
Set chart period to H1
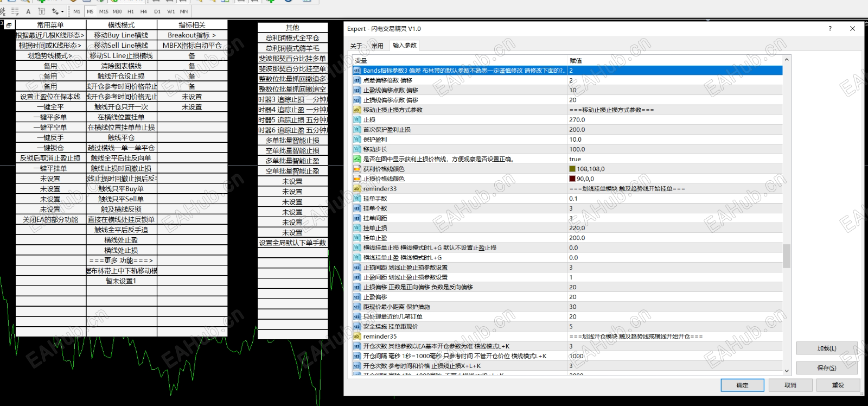[131, 11]
